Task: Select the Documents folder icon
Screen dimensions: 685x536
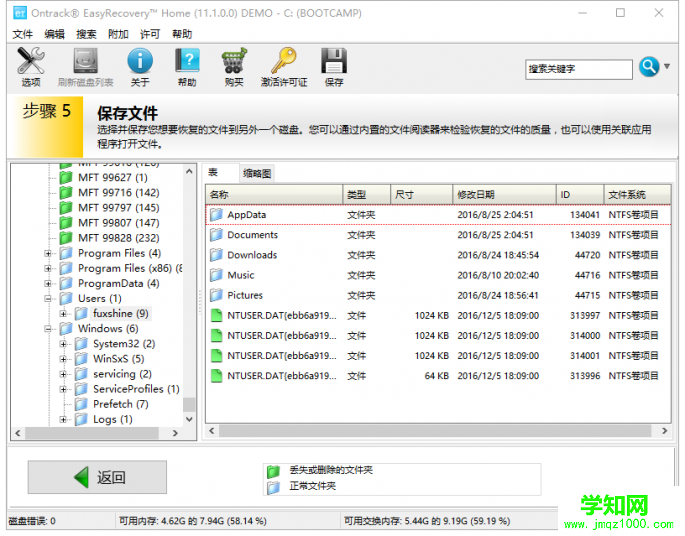Action: click(216, 235)
